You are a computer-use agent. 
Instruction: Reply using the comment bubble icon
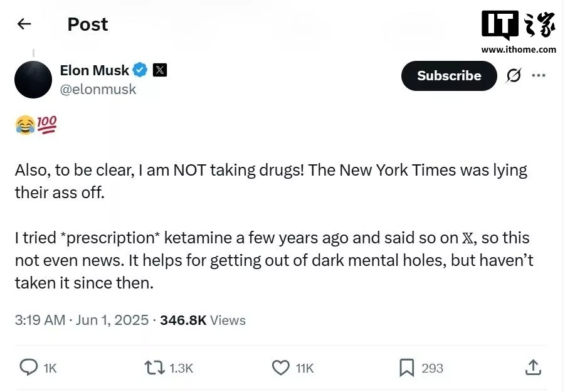pyautogui.click(x=28, y=368)
